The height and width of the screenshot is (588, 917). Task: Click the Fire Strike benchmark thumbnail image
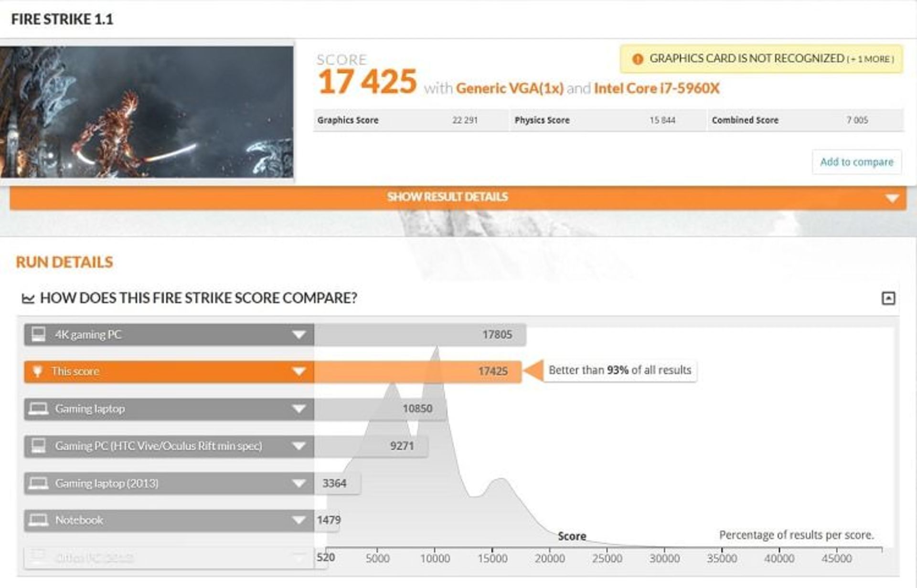[x=147, y=112]
